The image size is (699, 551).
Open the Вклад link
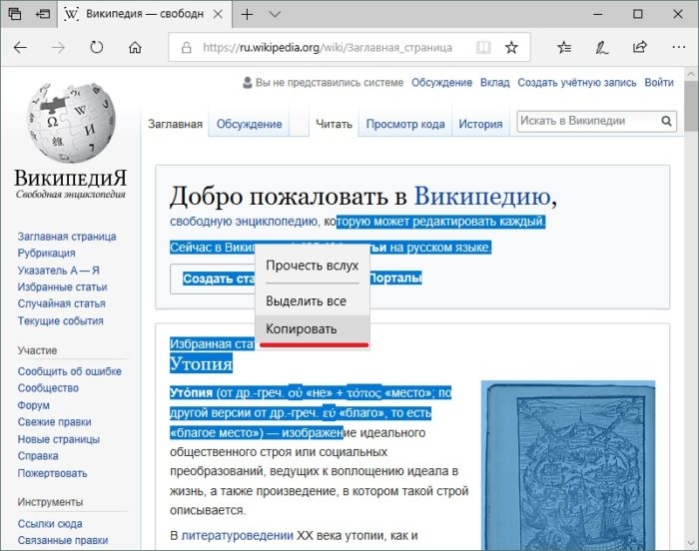494,82
